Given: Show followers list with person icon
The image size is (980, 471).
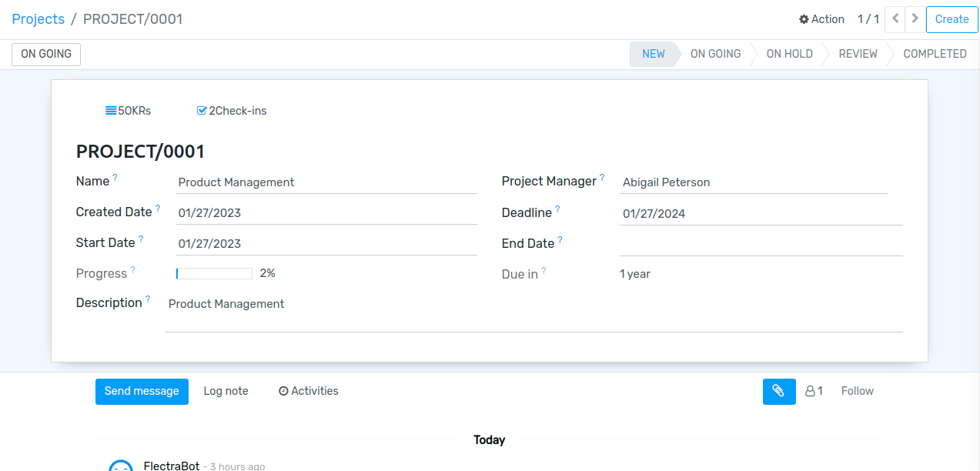Looking at the screenshot, I should coord(814,391).
